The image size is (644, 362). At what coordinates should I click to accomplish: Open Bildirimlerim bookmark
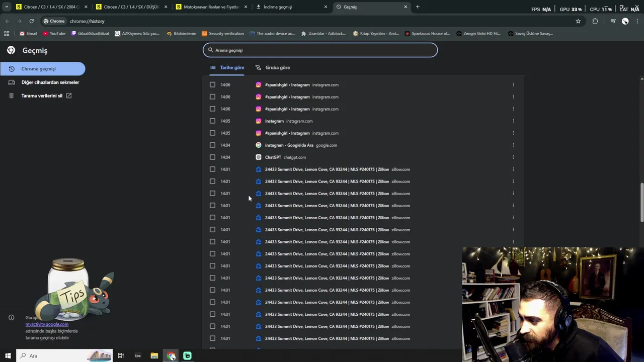pyautogui.click(x=181, y=34)
